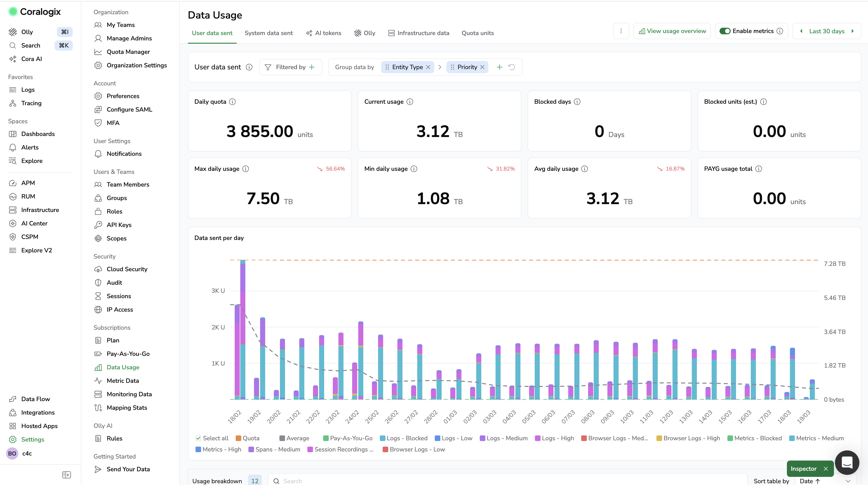Open the Quota units tab
This screenshot has height=485, width=868.
point(477,33)
